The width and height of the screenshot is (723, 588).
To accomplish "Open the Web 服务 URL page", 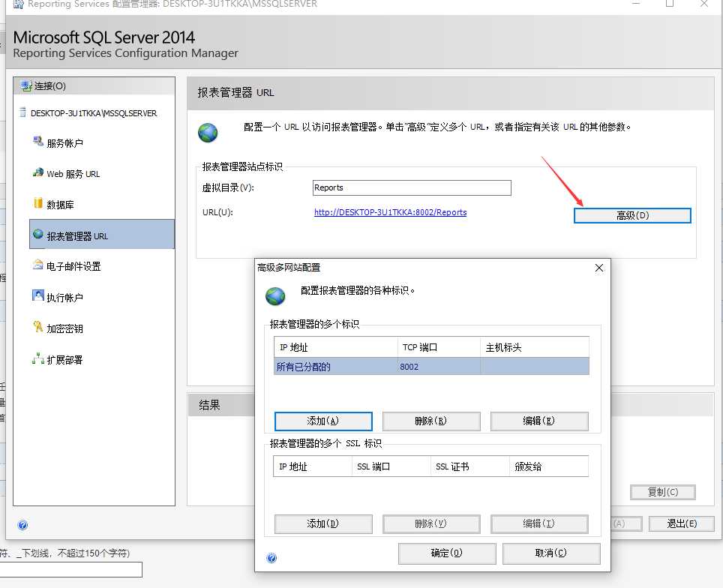I will [73, 174].
